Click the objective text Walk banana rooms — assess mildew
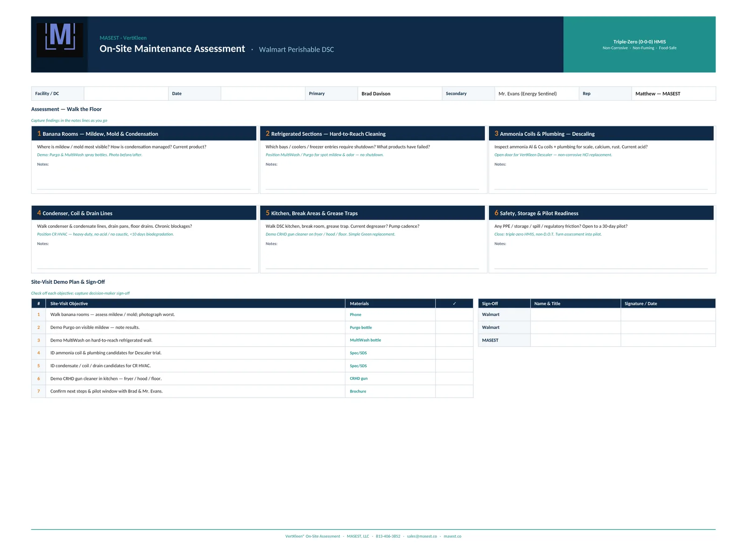 click(113, 315)
